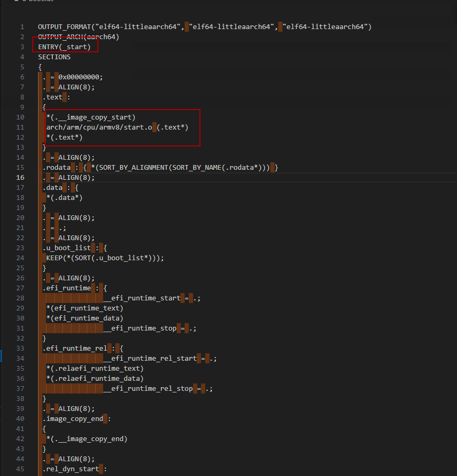Click .image_copy_end on line 40
The image size is (457, 476).
click(x=72, y=419)
